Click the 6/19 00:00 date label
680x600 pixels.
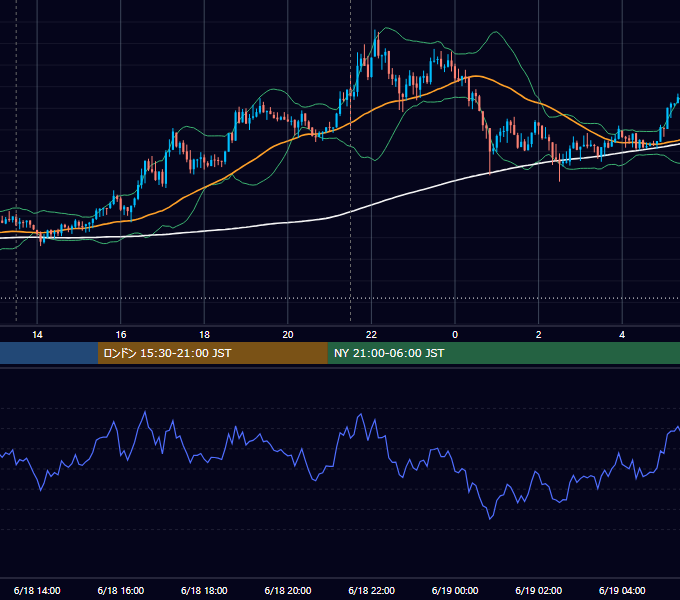pyautogui.click(x=455, y=590)
